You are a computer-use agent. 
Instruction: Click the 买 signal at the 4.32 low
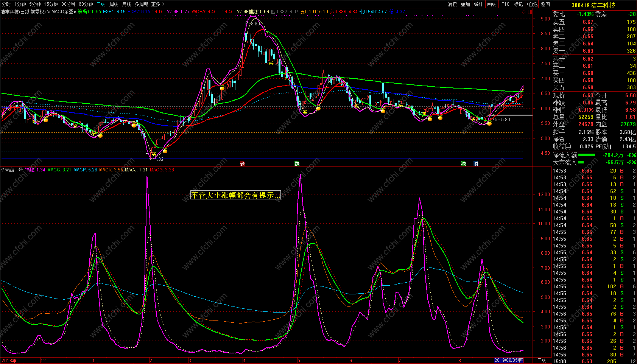point(154,154)
